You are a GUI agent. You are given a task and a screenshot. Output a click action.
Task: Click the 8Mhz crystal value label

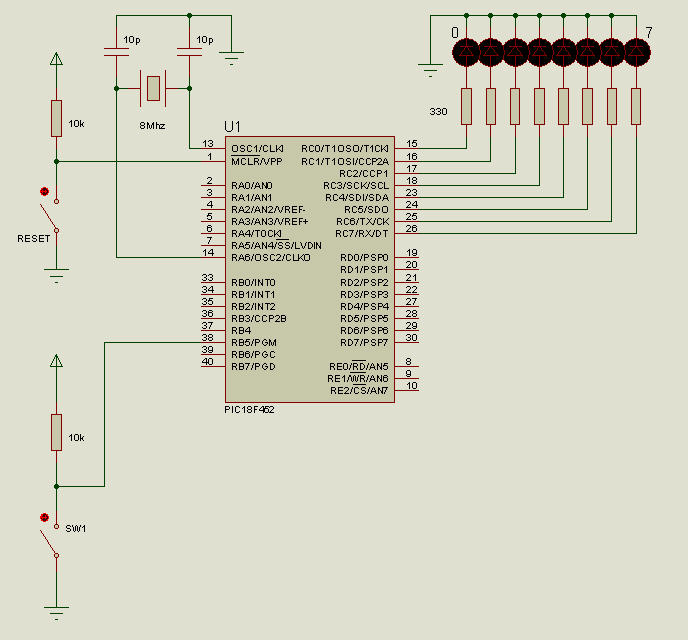pyautogui.click(x=152, y=126)
